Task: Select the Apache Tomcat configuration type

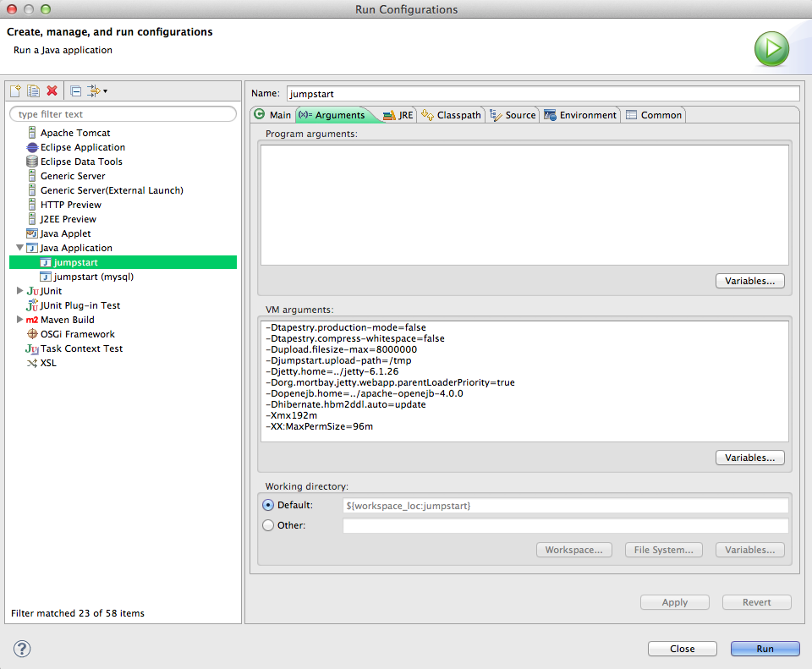Action: click(74, 133)
